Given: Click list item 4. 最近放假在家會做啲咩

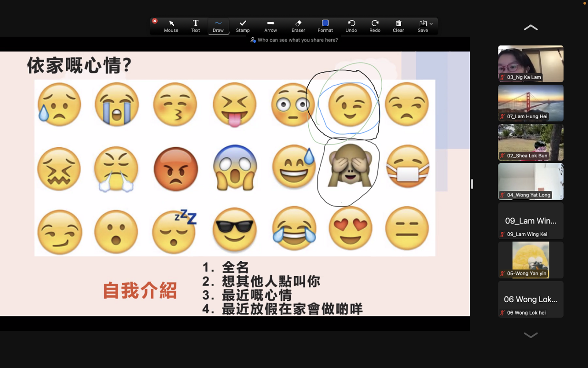Looking at the screenshot, I should 283,309.
